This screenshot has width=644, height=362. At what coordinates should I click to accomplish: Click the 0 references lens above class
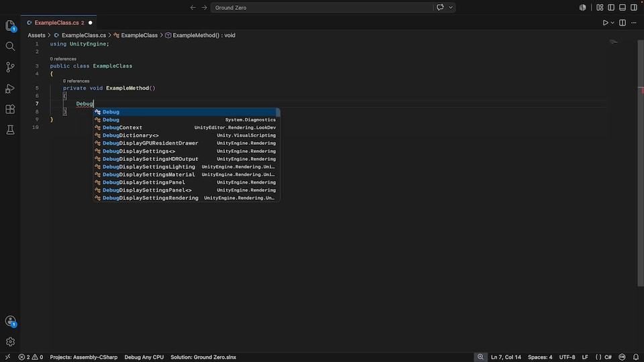[x=63, y=59]
